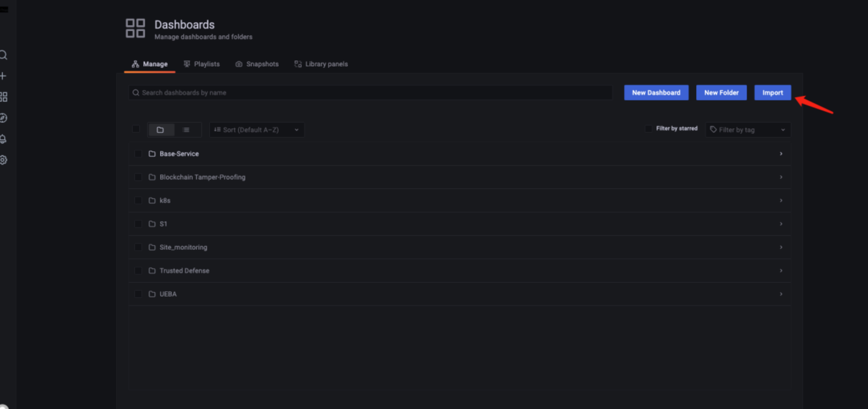The image size is (868, 409).
Task: Enable the Filter by starred checkbox
Action: tap(648, 129)
